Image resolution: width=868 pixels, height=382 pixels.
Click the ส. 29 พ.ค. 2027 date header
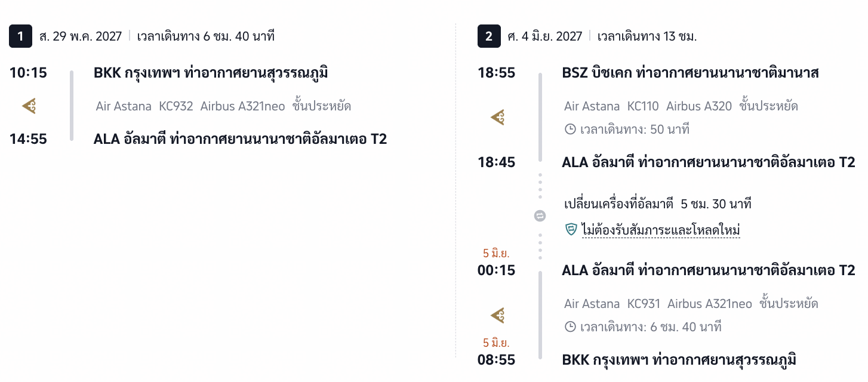[81, 36]
